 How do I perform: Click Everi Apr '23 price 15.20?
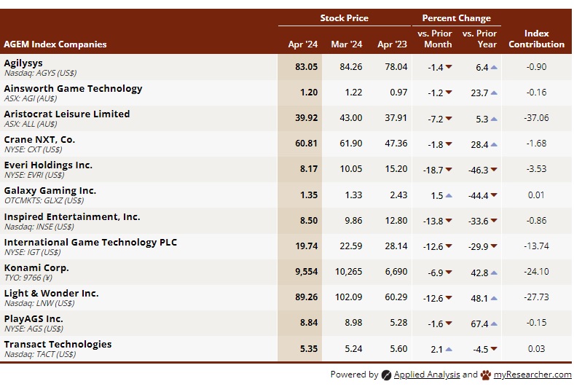point(396,169)
